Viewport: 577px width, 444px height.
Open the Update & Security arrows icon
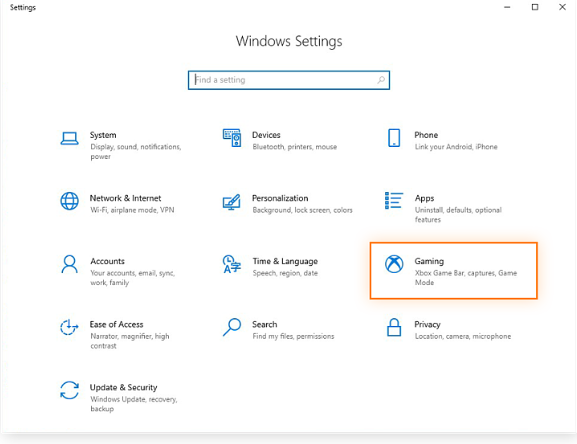[69, 390]
